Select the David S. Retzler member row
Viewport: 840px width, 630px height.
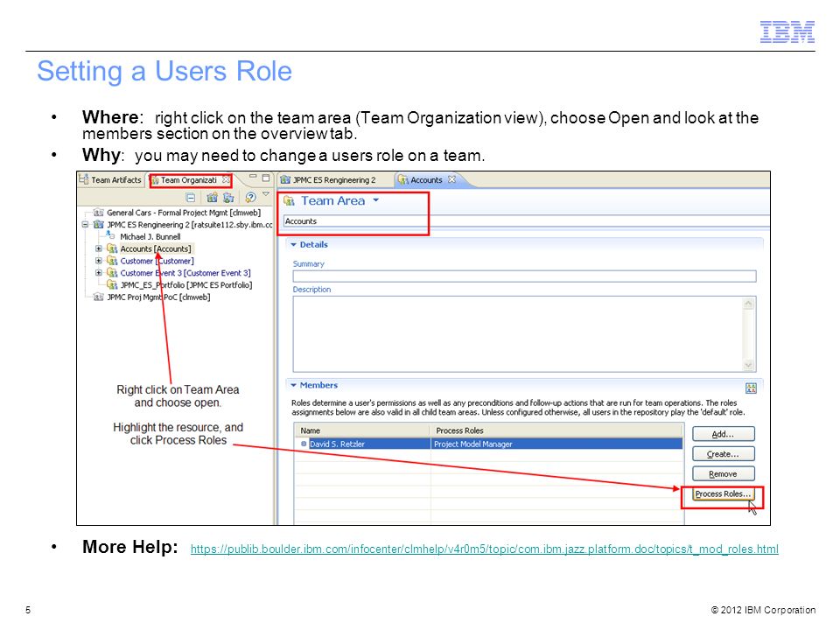point(488,444)
